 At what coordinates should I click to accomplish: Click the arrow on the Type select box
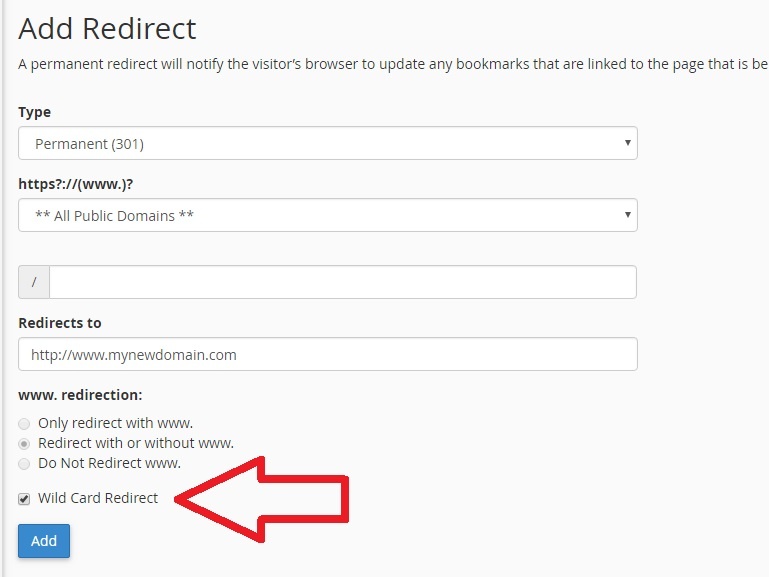[627, 143]
